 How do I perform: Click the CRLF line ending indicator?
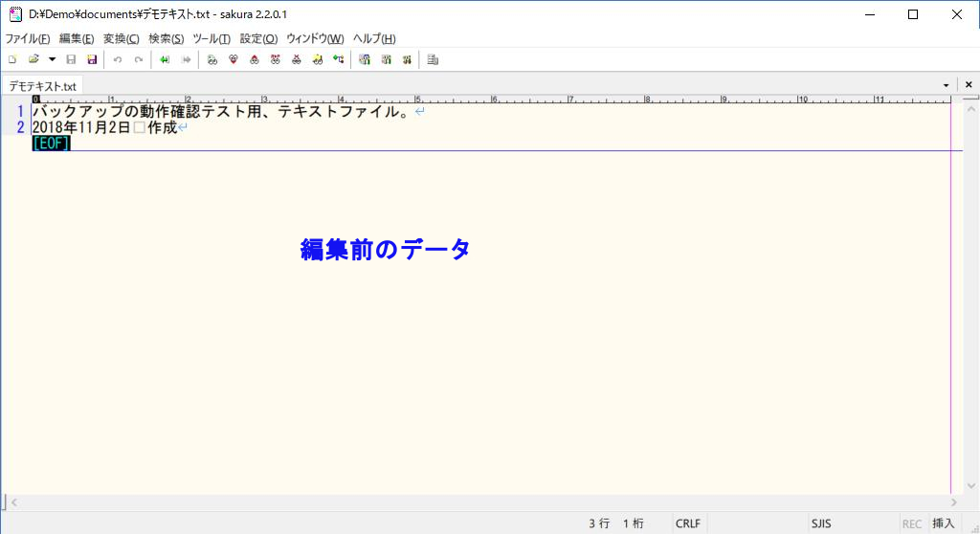[687, 523]
